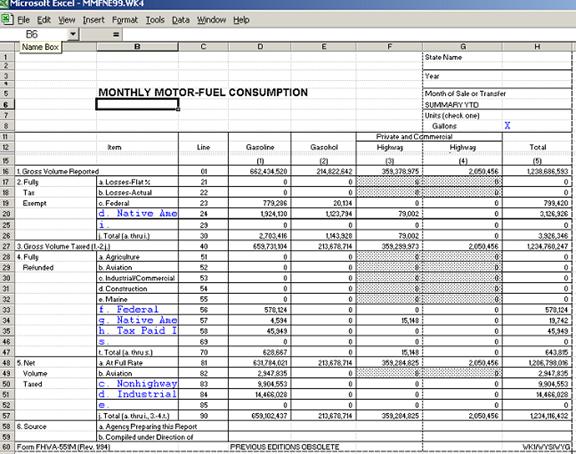Open the Window menu
The width and height of the screenshot is (576, 454).
click(211, 20)
